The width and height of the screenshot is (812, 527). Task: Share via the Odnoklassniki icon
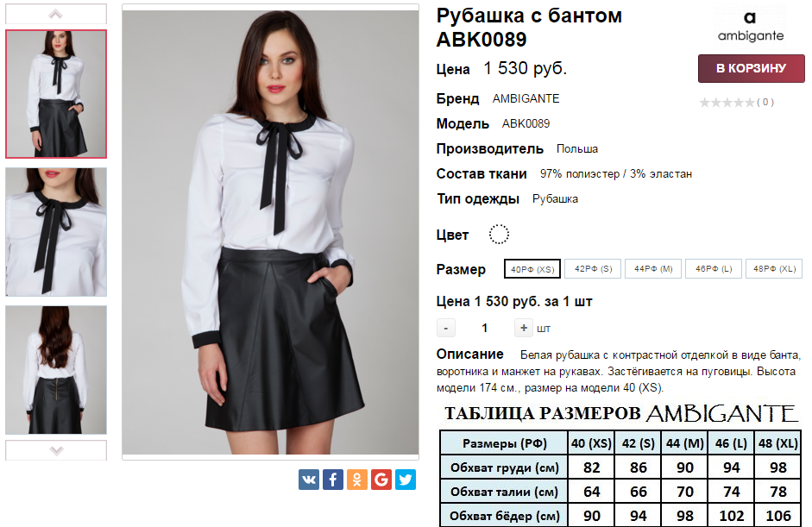[356, 480]
